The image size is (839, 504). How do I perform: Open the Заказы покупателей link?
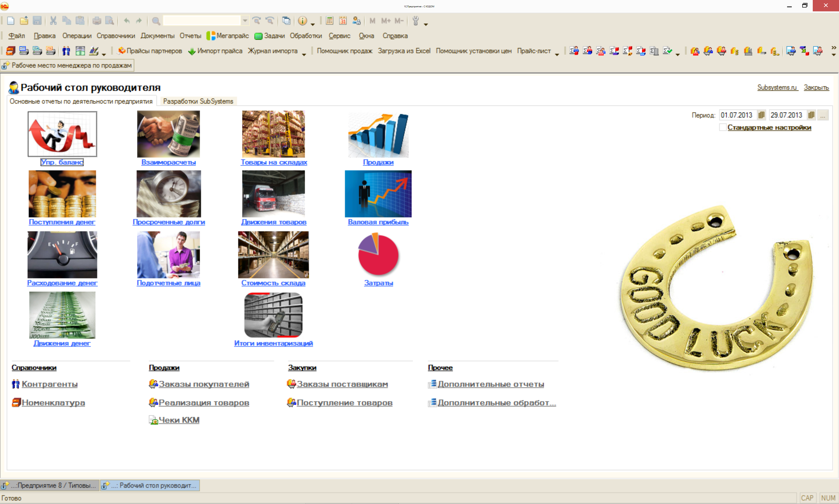204,384
